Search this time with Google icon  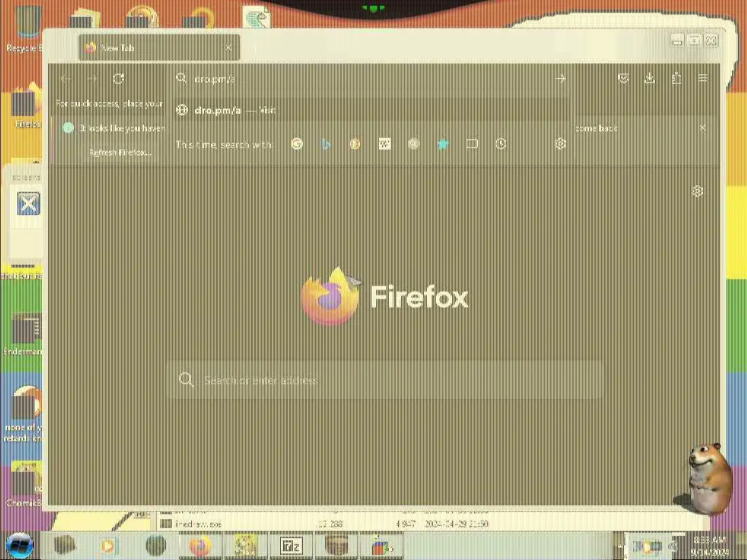[297, 144]
